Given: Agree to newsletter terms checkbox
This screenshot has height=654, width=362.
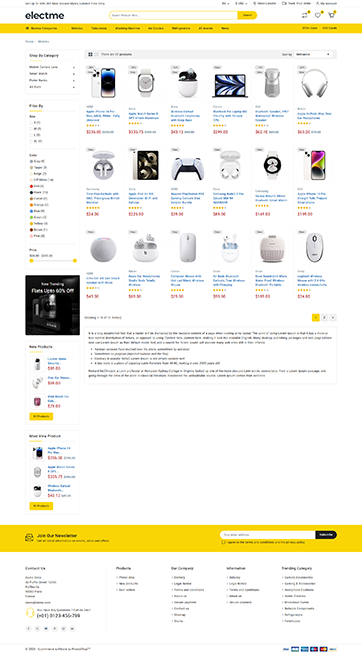Looking at the screenshot, I should (x=223, y=542).
